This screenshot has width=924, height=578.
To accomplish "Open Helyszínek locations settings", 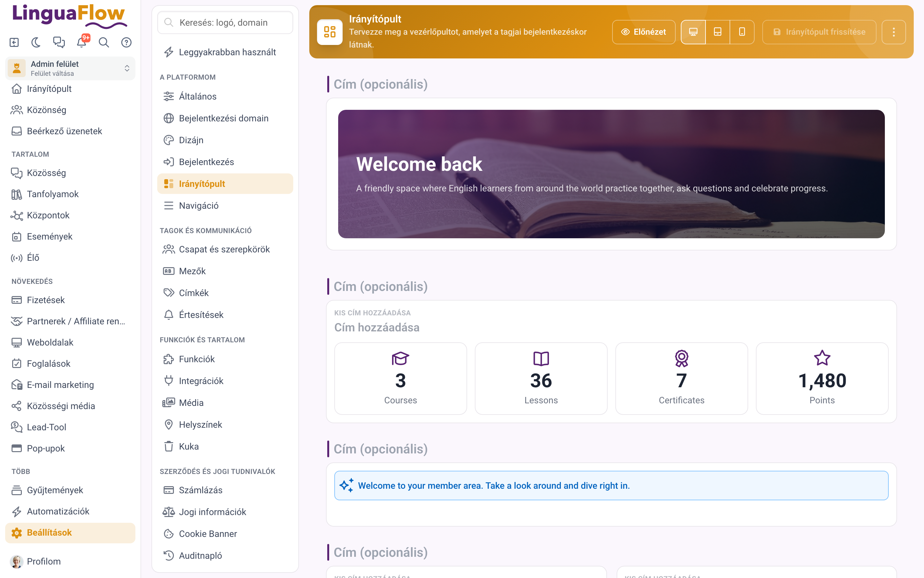I will point(225,424).
